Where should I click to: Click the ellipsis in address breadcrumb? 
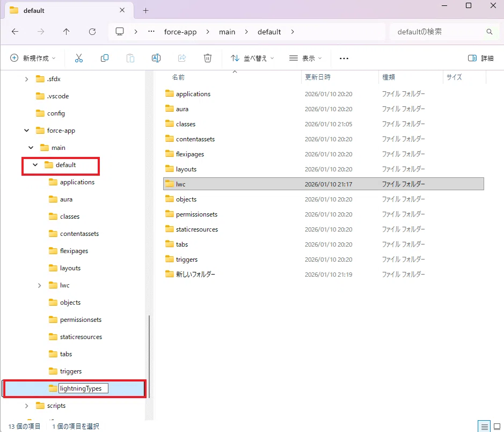click(x=151, y=31)
